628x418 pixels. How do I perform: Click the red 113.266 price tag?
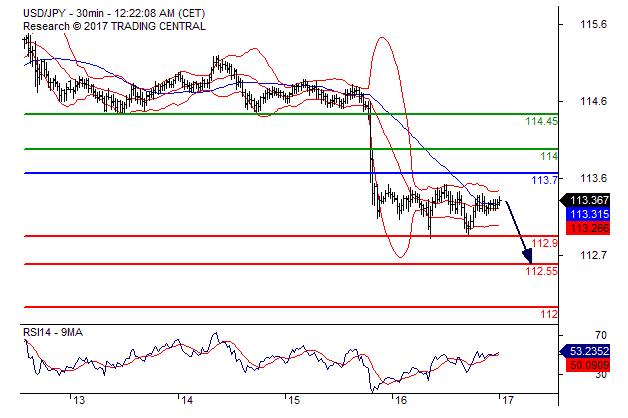pos(588,228)
